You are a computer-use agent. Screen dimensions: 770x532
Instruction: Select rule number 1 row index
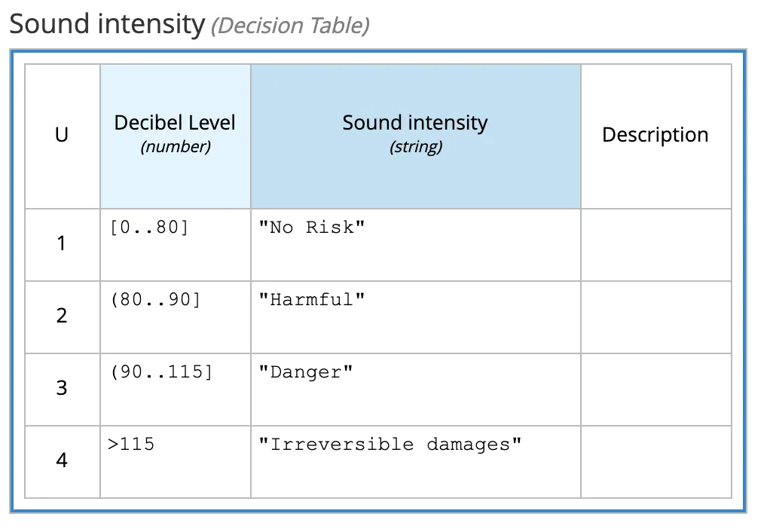pyautogui.click(x=62, y=245)
